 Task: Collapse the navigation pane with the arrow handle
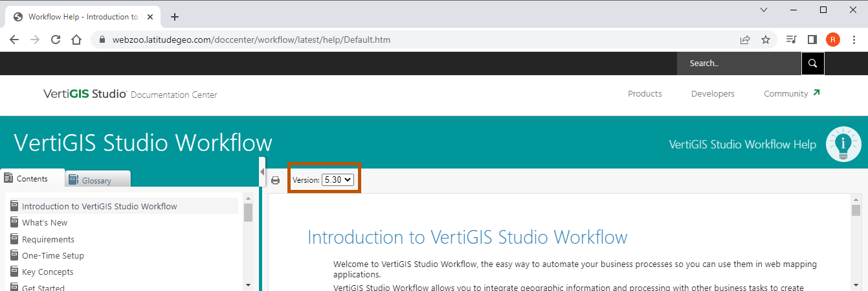262,172
